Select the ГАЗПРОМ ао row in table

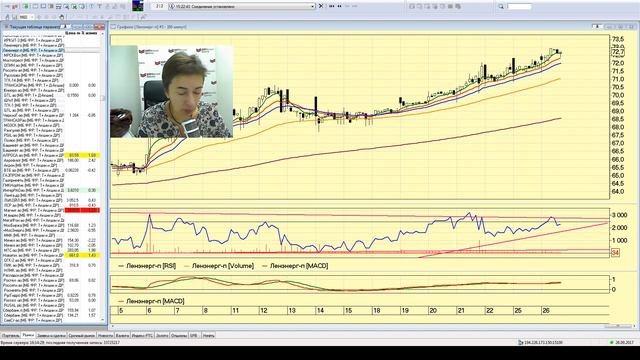point(51,175)
